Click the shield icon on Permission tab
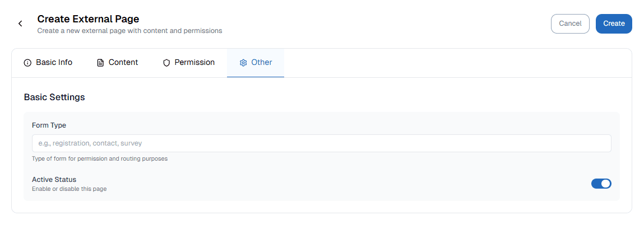This screenshot has width=644, height=239. click(166, 63)
